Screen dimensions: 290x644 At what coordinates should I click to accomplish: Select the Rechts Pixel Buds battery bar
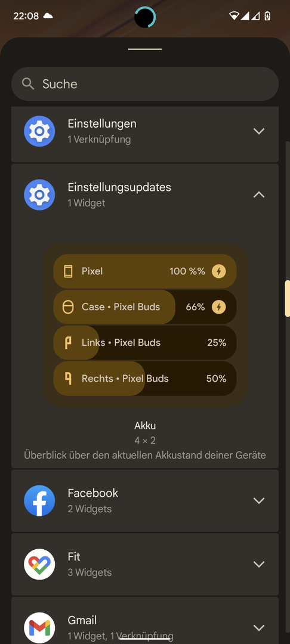(145, 378)
